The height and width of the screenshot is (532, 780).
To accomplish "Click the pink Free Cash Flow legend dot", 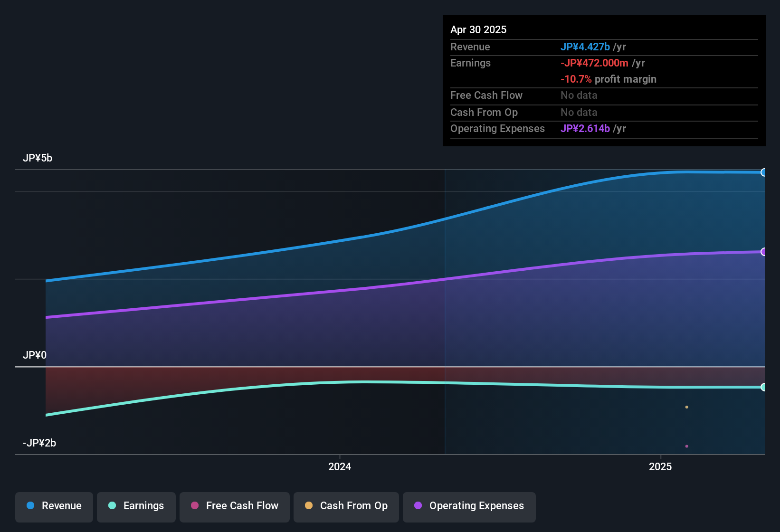I will [195, 505].
